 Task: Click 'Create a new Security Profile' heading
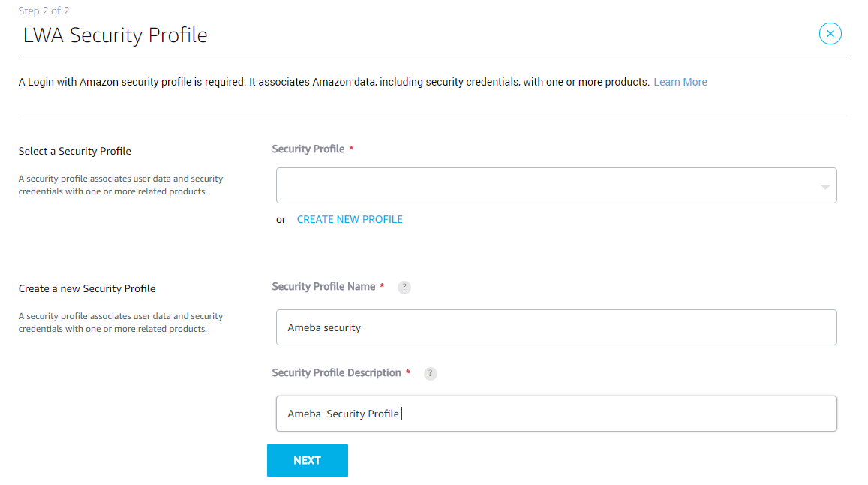(x=87, y=289)
